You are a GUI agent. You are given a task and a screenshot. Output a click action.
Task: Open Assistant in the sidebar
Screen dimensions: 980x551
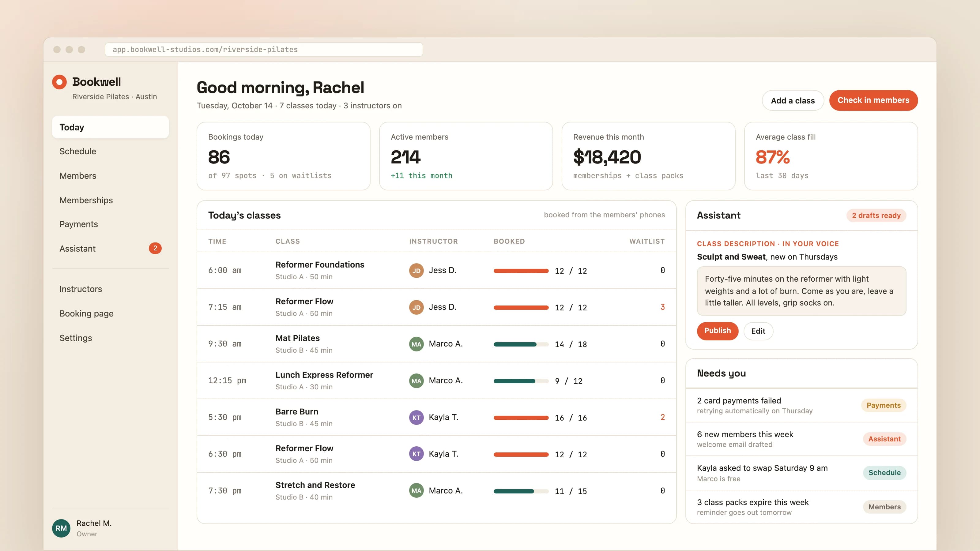click(x=110, y=249)
